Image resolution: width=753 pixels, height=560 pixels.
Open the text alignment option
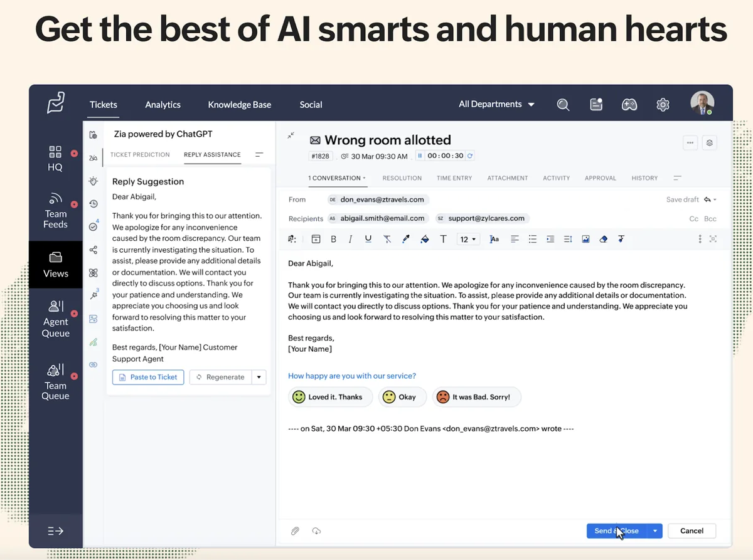[x=515, y=239]
